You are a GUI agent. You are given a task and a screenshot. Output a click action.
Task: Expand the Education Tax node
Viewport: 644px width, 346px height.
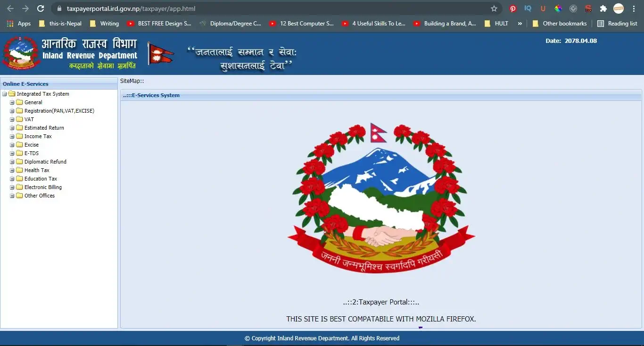[12, 179]
